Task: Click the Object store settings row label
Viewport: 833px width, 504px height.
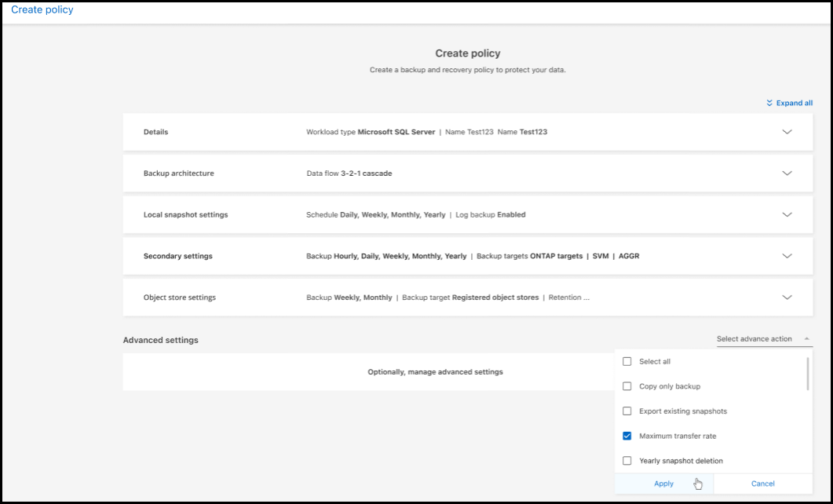Action: (179, 298)
